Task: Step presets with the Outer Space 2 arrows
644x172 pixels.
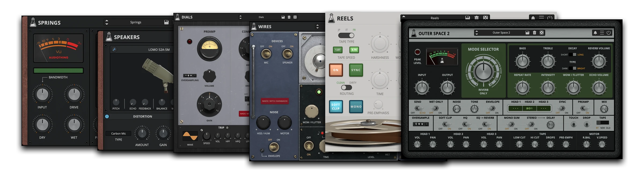Action: pos(477,33)
